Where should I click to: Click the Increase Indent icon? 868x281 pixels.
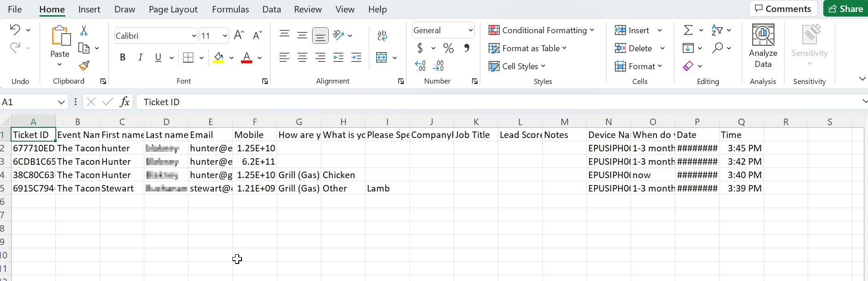pyautogui.click(x=356, y=58)
